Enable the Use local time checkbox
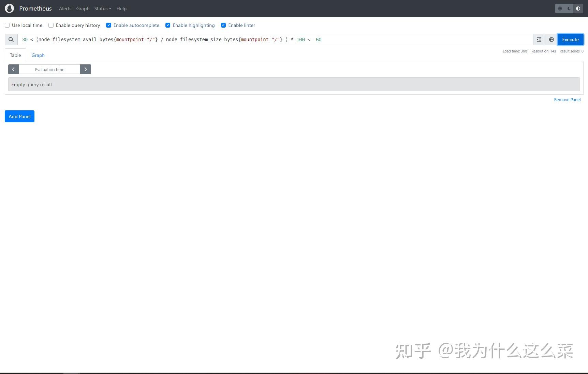This screenshot has height=374, width=588. [x=7, y=25]
